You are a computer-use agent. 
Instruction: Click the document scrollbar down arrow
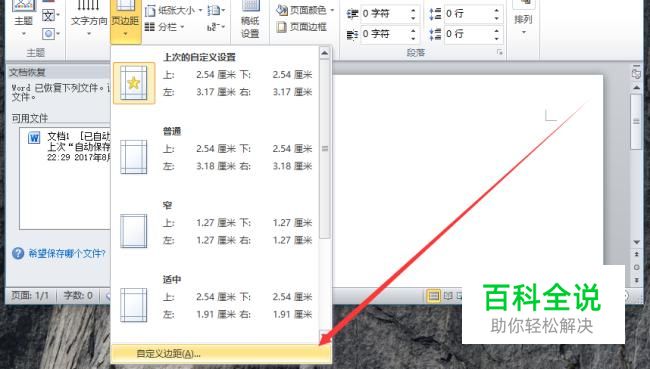coord(636,242)
